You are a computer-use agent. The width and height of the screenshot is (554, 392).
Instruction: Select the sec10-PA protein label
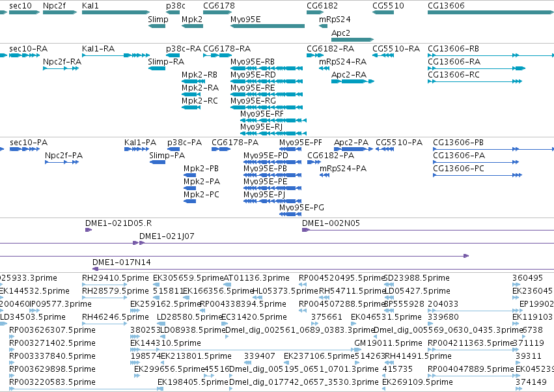(29, 143)
